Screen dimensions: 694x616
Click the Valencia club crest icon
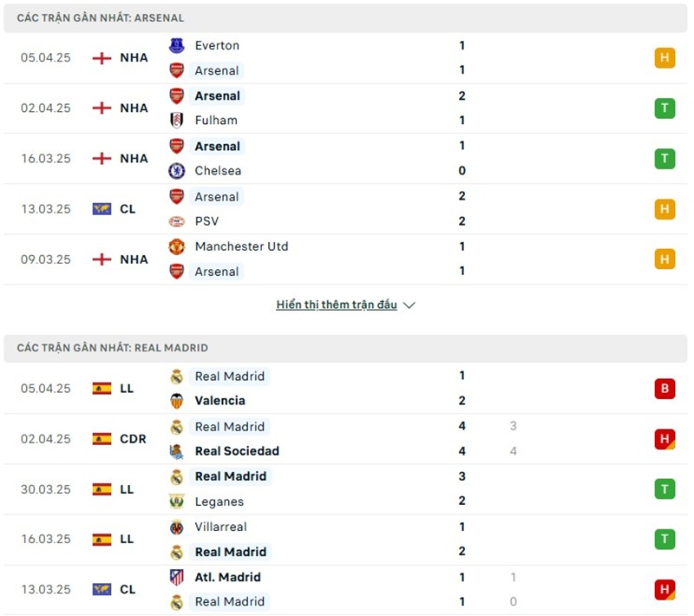177,401
